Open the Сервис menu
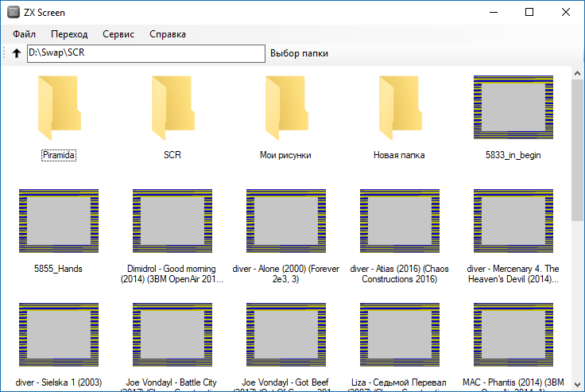The image size is (585, 392). [118, 34]
